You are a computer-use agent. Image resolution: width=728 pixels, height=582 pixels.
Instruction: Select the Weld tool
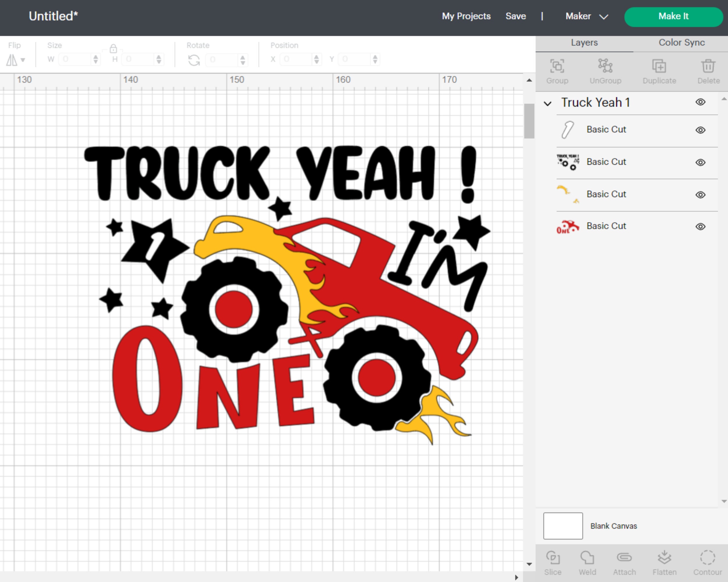point(588,562)
